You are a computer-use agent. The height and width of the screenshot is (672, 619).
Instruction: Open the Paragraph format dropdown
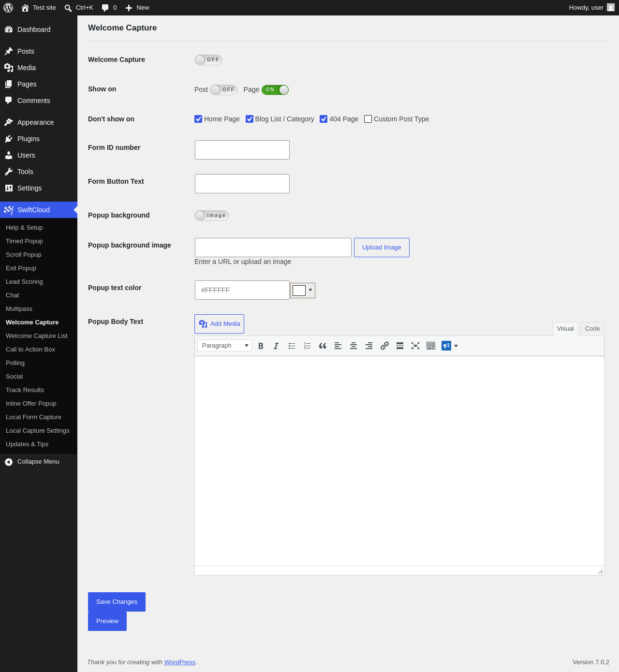pyautogui.click(x=224, y=345)
